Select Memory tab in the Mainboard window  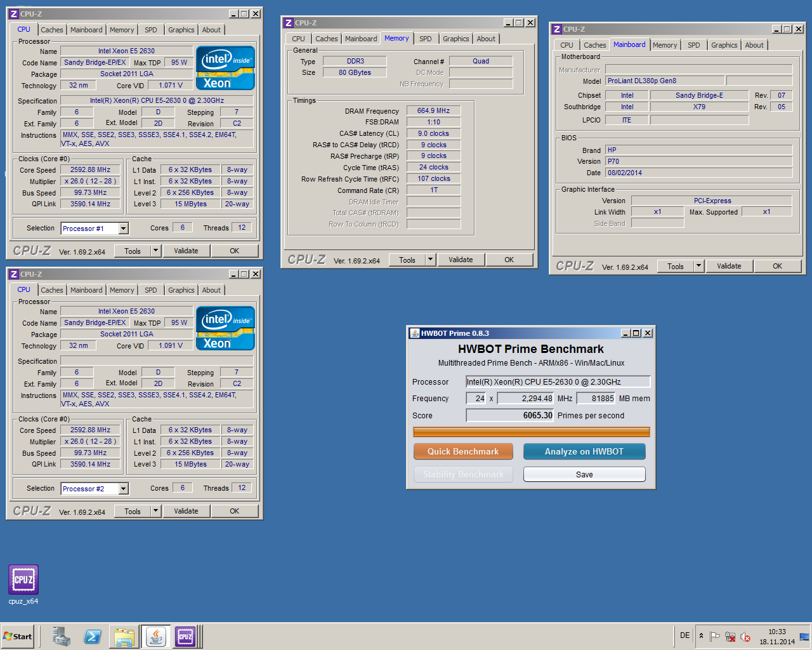coord(665,45)
